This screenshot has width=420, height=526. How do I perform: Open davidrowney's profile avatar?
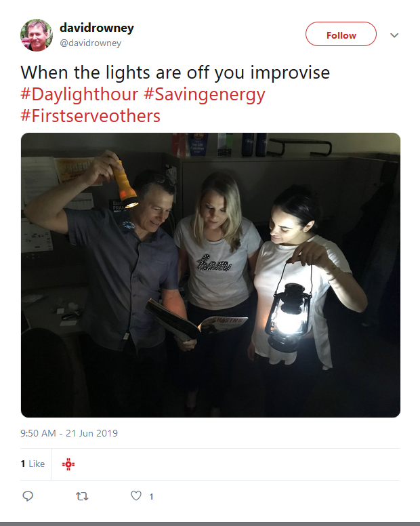36,35
